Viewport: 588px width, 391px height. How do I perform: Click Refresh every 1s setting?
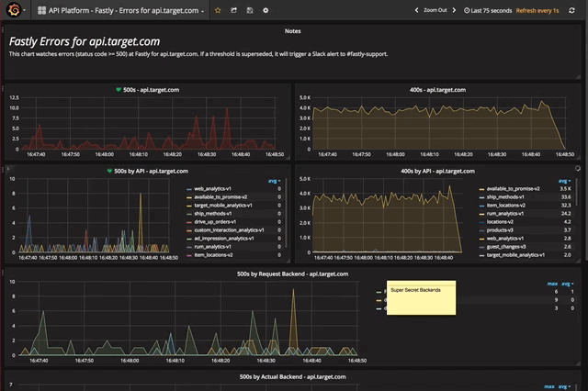pos(537,10)
